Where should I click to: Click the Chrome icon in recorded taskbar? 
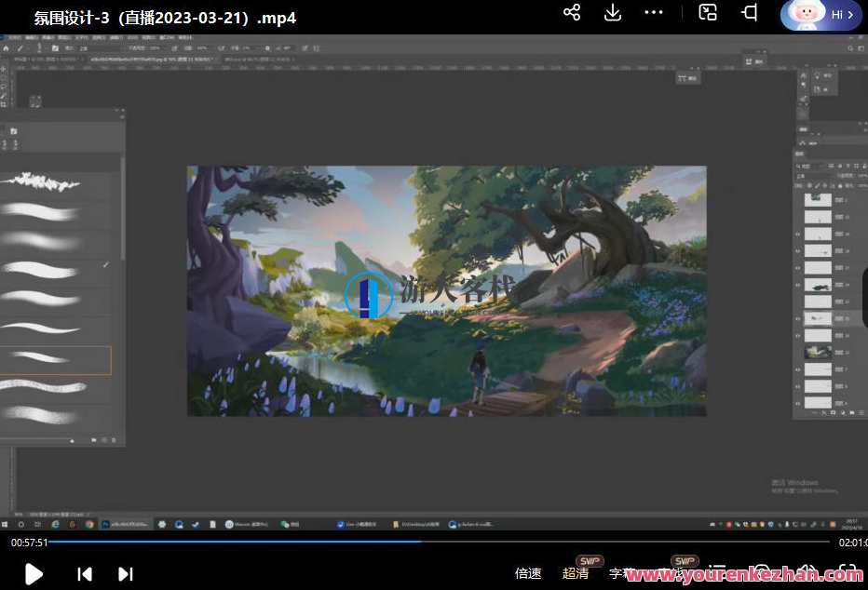[x=88, y=524]
